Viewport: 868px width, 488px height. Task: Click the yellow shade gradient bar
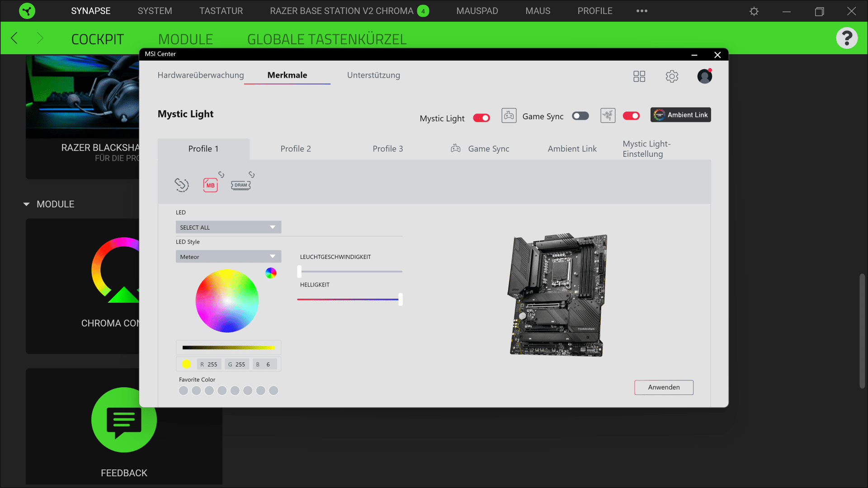pyautogui.click(x=228, y=347)
